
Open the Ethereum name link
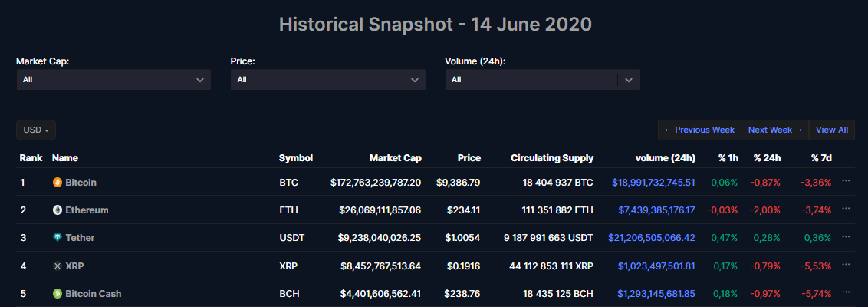tap(87, 210)
